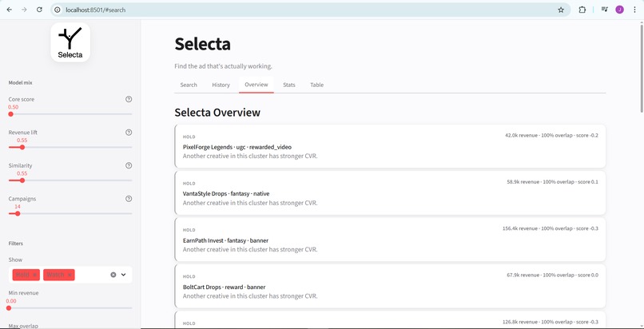Click the address bar URL

click(96, 10)
